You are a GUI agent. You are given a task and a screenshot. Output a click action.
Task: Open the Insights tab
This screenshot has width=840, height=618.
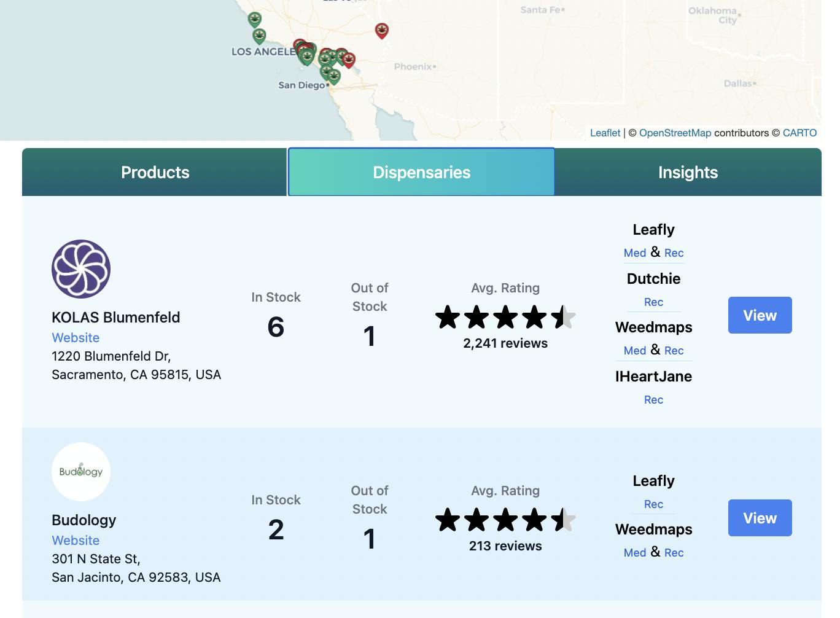(688, 172)
